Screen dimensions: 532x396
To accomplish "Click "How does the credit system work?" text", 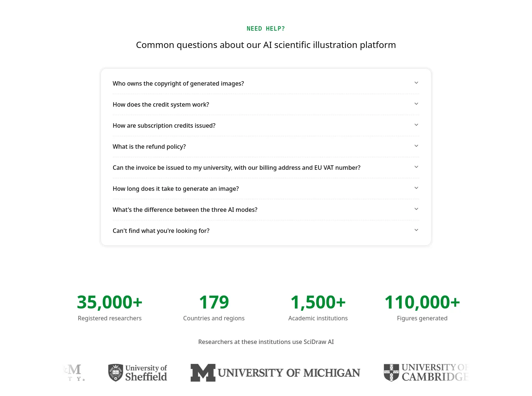I will [161, 104].
